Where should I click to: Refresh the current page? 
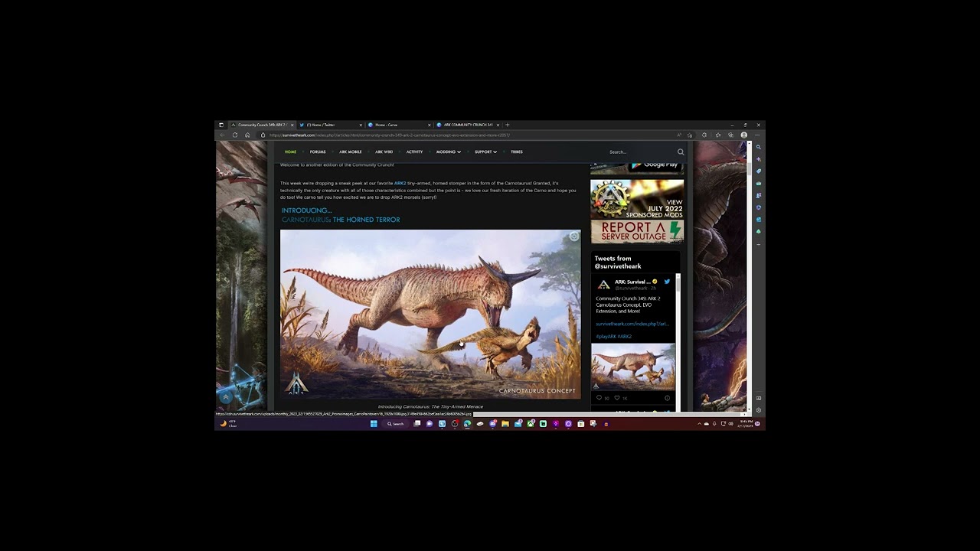pos(235,135)
